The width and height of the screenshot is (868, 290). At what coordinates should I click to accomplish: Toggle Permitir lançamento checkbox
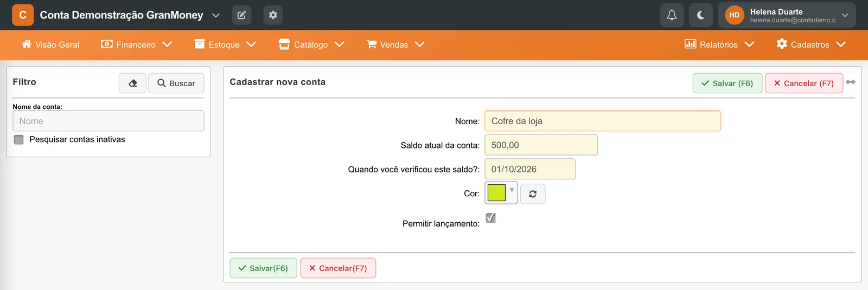click(x=490, y=218)
